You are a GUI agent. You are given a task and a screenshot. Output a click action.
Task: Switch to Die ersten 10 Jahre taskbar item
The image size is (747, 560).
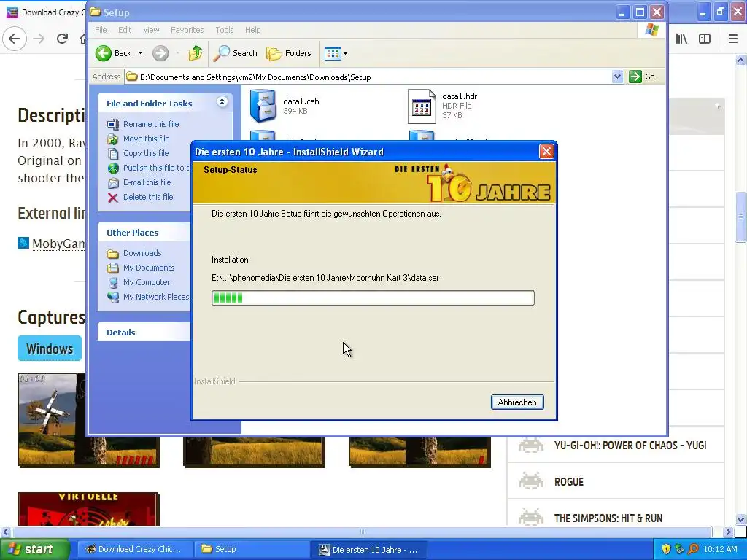pos(368,550)
